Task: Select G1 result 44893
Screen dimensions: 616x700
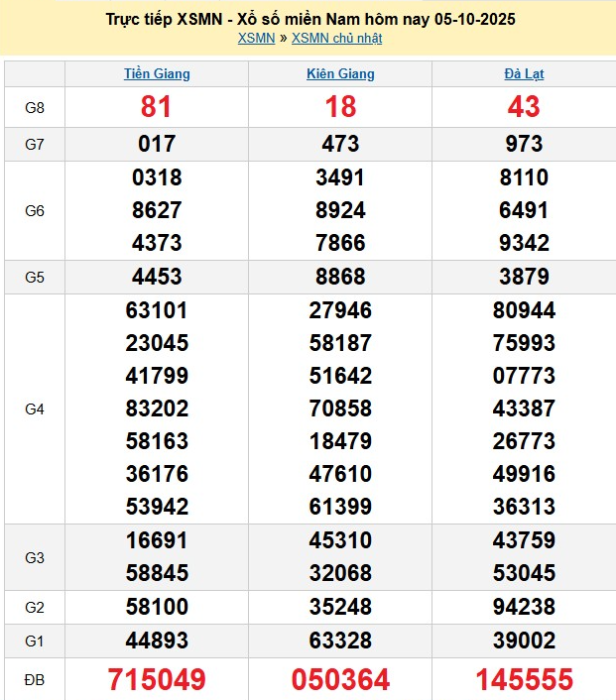Action: 157,641
